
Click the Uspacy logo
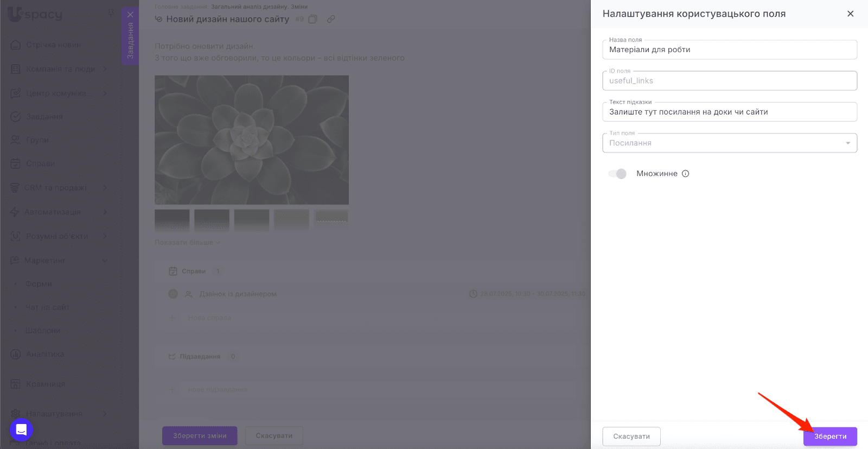click(35, 15)
